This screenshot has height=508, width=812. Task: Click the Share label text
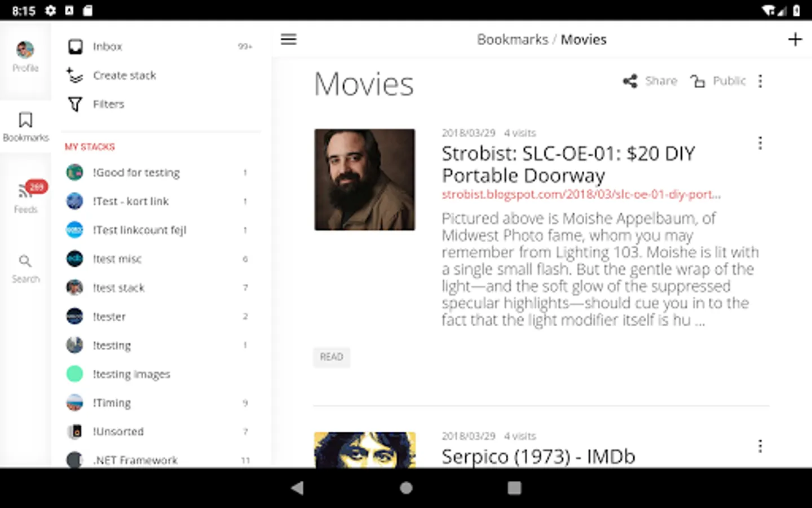coord(661,81)
